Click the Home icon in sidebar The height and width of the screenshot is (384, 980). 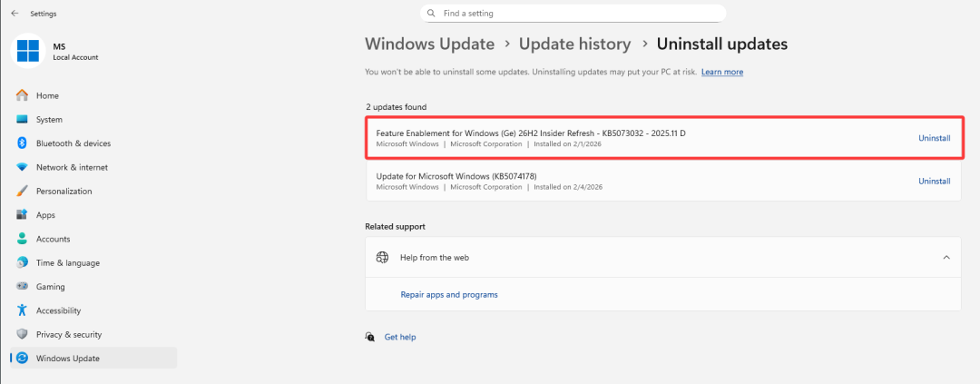tap(22, 95)
